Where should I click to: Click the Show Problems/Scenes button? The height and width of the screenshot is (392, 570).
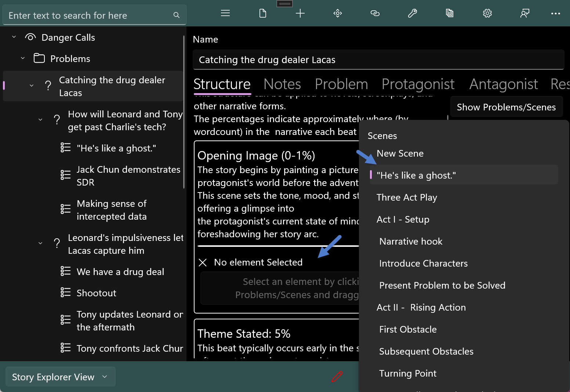506,107
